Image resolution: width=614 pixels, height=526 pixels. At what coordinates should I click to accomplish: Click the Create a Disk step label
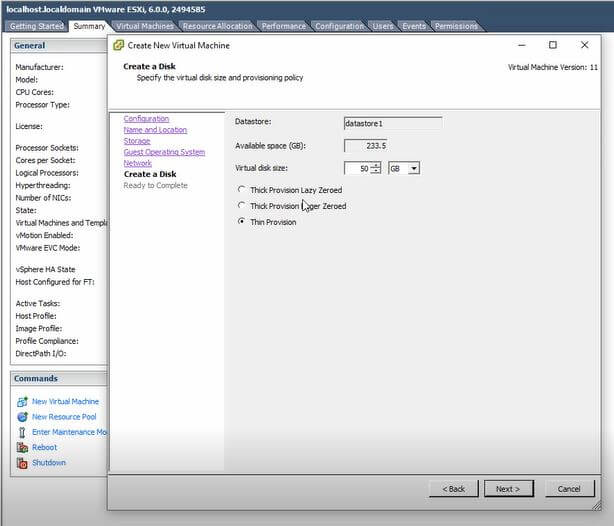[150, 174]
